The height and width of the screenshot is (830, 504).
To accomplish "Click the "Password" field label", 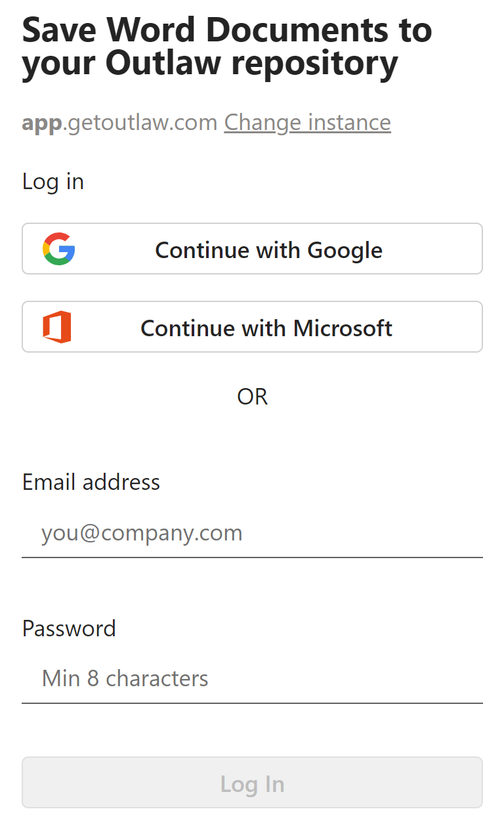I will click(69, 628).
